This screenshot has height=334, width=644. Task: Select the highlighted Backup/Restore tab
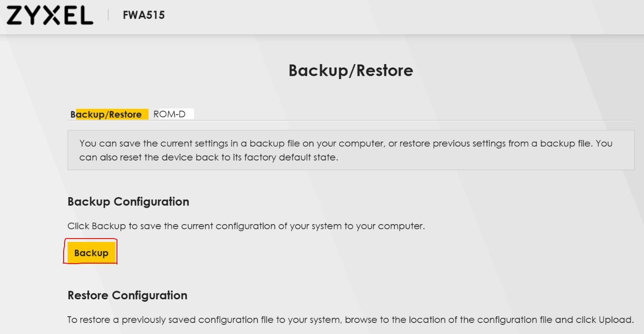[x=108, y=114]
